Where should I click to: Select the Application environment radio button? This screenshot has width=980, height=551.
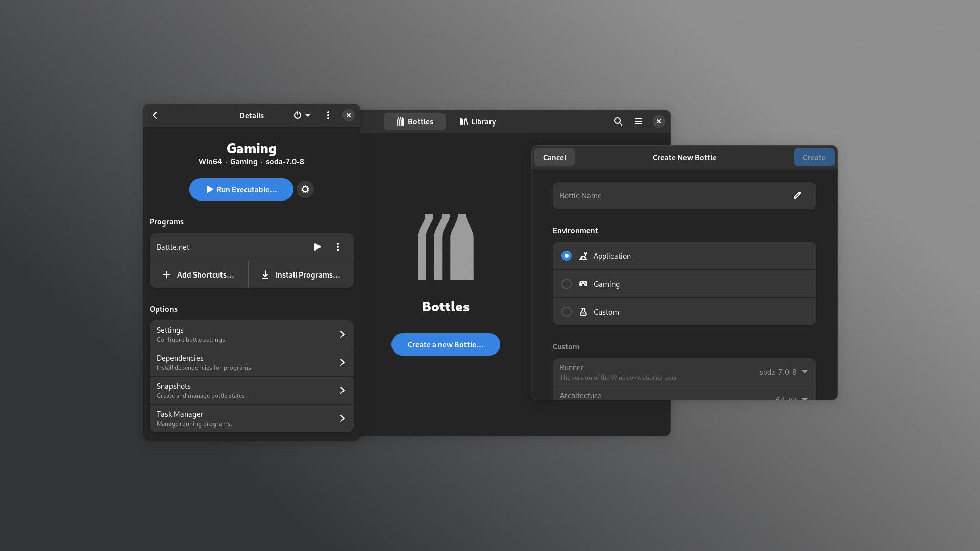[566, 256]
